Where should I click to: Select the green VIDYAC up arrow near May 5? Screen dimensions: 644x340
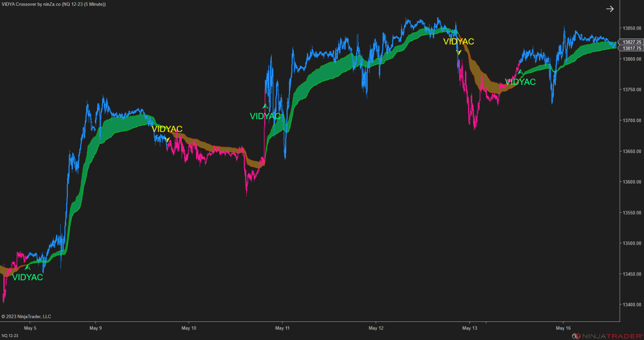click(28, 267)
